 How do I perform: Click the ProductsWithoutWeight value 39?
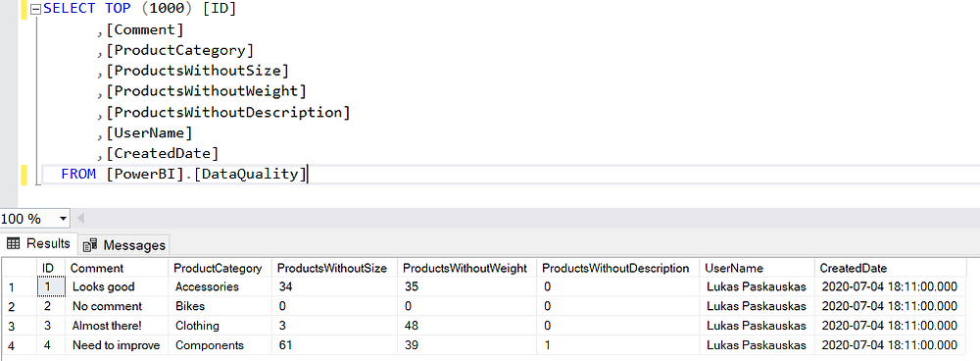pyautogui.click(x=467, y=345)
